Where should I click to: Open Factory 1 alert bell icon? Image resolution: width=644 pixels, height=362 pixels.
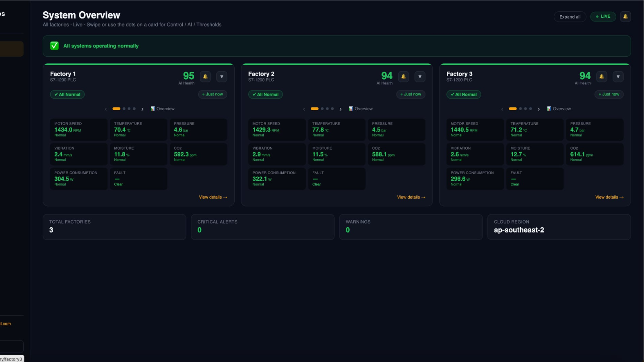point(205,76)
